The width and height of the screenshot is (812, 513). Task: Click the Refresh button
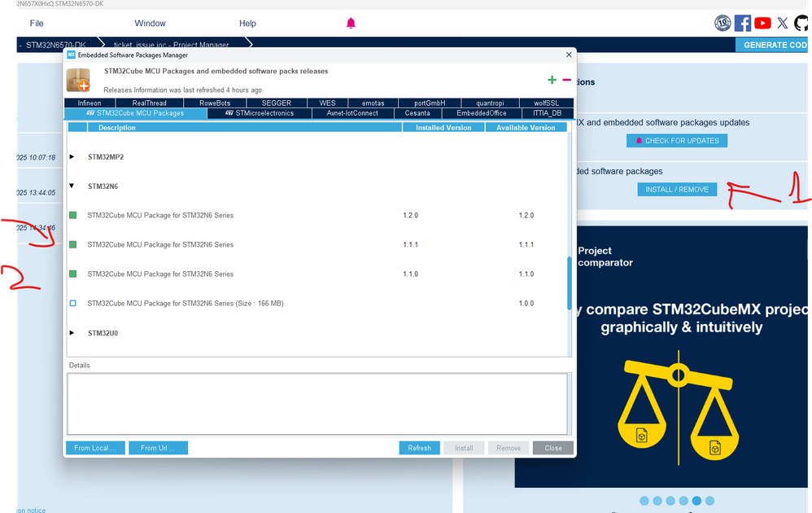[420, 448]
